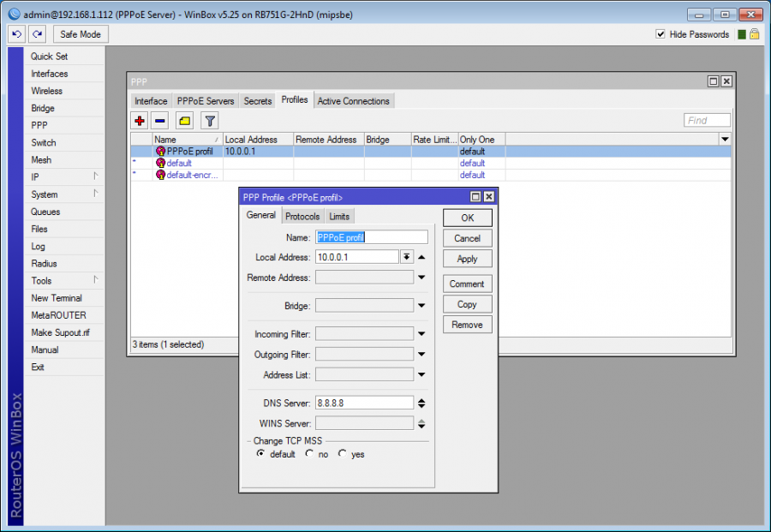Image resolution: width=771 pixels, height=532 pixels.
Task: Open the Secrets tab
Action: click(x=258, y=101)
